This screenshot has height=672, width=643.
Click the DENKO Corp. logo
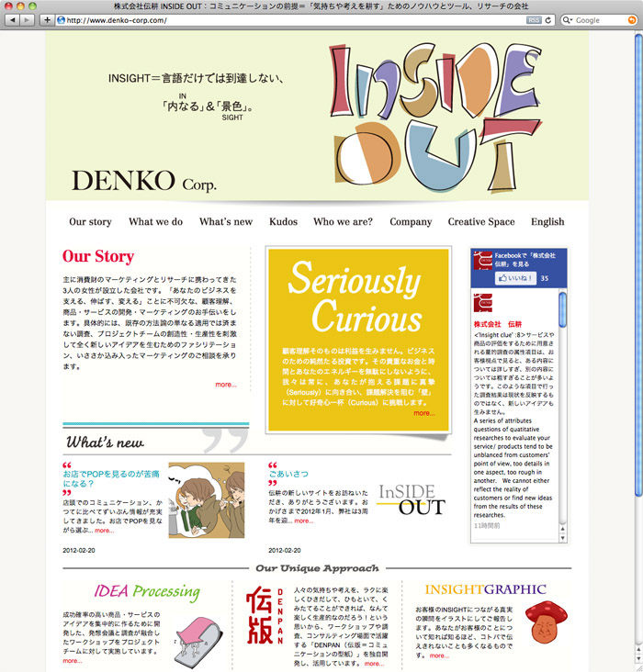[143, 181]
